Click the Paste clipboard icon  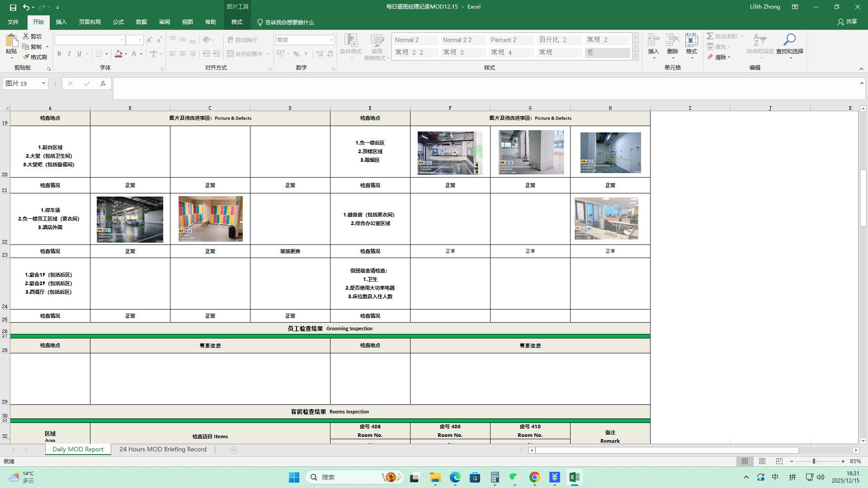click(11, 41)
